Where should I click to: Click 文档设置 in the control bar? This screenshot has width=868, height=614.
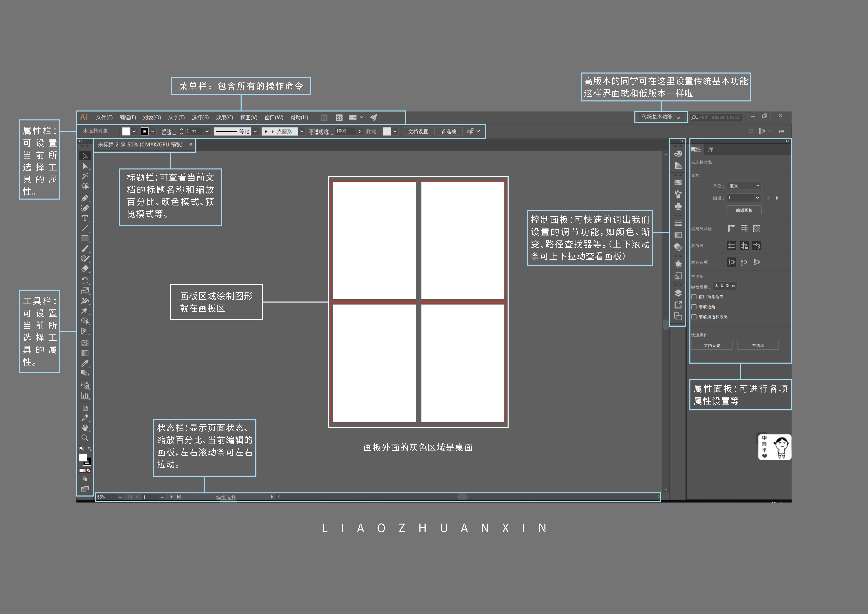(x=418, y=131)
